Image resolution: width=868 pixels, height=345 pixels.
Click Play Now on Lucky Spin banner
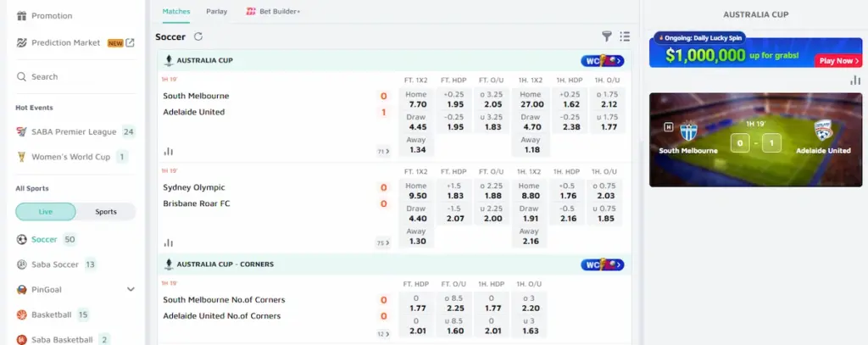837,61
